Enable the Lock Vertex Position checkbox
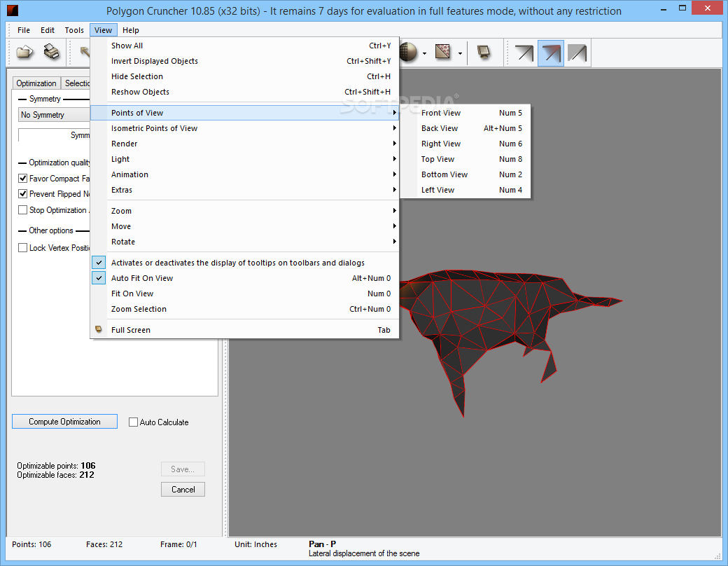The width and height of the screenshot is (728, 566). 22,248
